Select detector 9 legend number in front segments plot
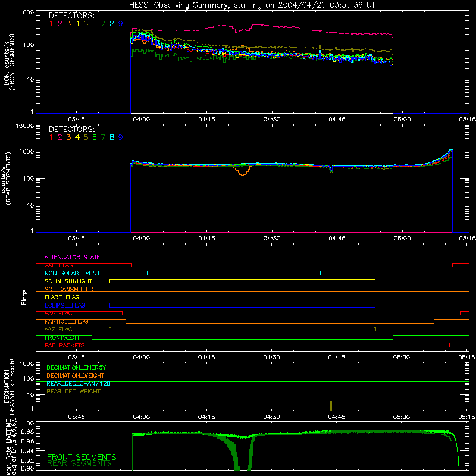Image resolution: width=476 pixels, height=476 pixels. click(x=121, y=24)
